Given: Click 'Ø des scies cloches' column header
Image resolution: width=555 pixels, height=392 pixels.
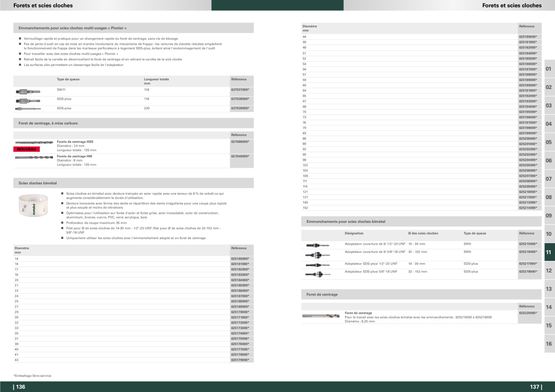Looking at the screenshot, I should pos(423,233).
